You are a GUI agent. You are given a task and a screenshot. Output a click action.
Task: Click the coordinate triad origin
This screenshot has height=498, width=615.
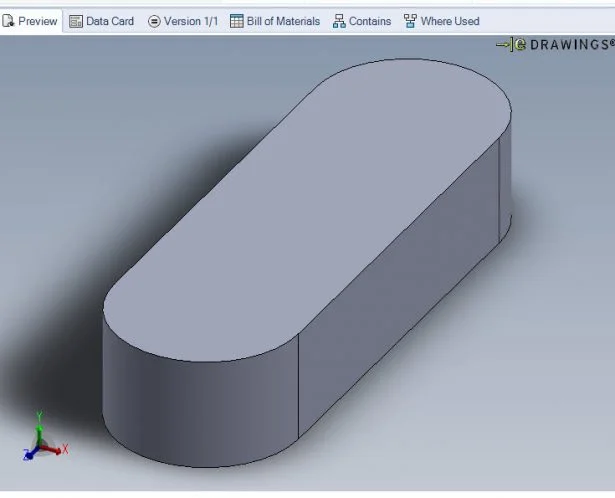click(x=40, y=446)
